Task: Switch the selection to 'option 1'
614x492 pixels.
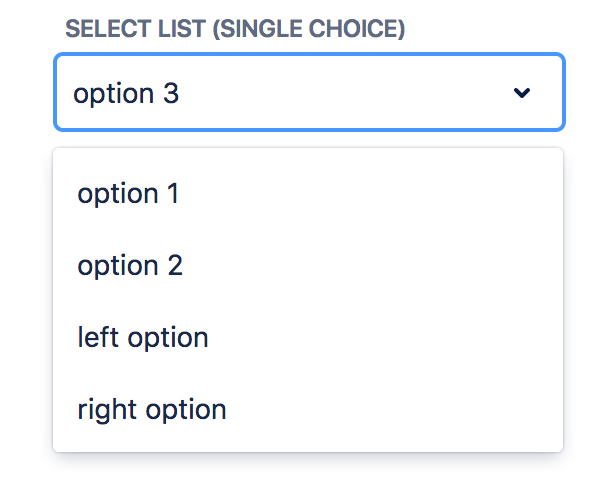Action: click(x=128, y=194)
